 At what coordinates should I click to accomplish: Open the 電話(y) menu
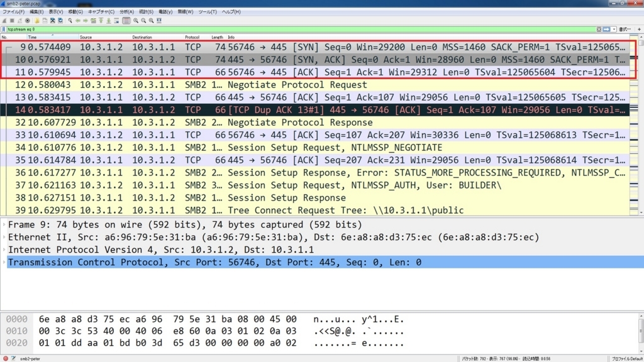pos(165,12)
